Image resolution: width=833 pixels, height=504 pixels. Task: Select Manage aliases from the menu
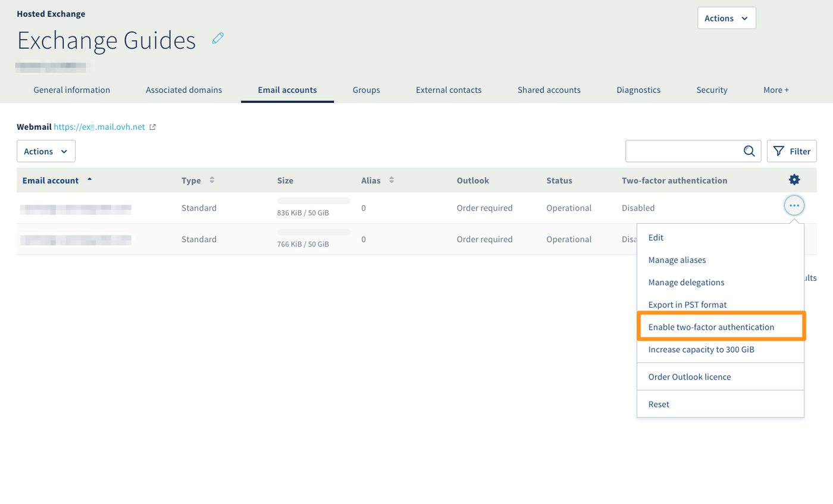tap(677, 260)
